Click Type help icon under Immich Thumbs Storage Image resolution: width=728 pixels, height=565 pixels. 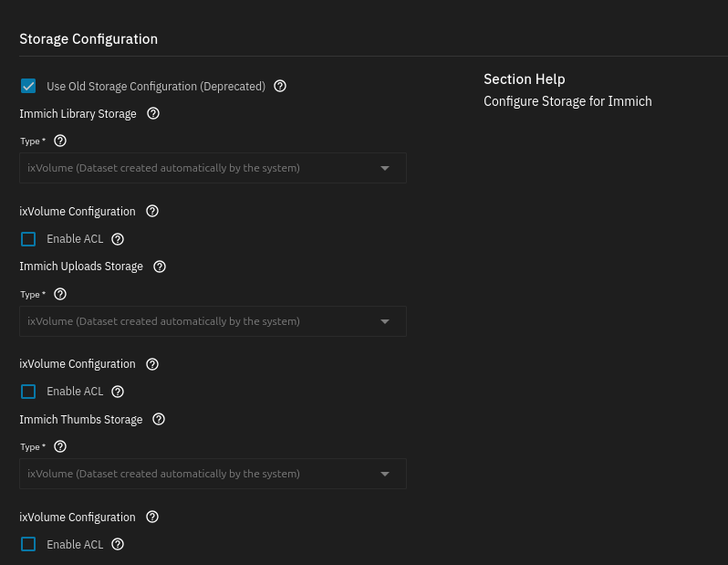point(60,447)
